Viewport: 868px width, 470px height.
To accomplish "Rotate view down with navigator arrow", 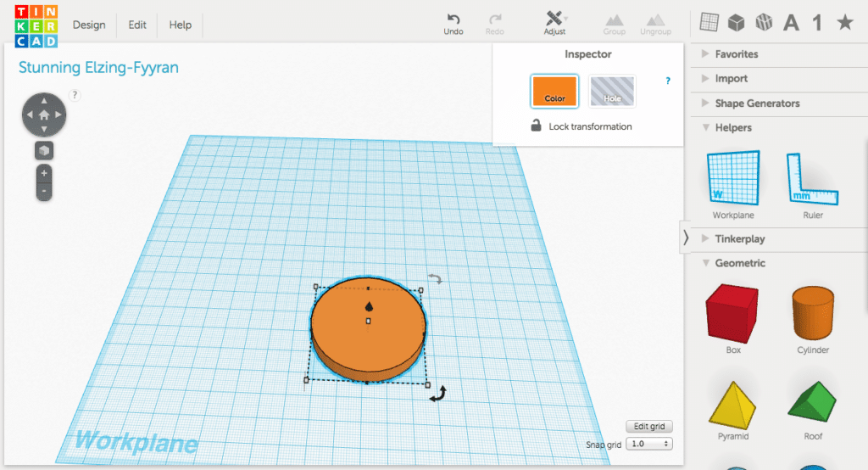I will [44, 129].
